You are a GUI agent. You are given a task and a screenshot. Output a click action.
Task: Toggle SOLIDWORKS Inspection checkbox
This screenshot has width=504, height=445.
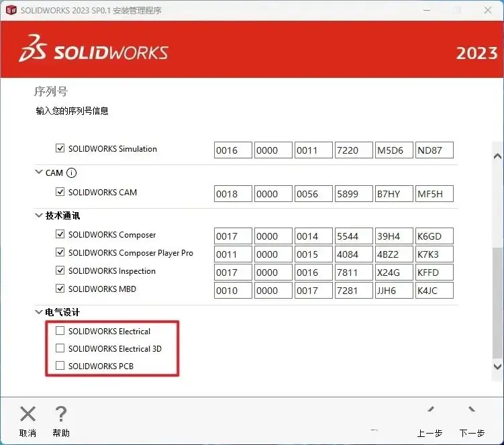[x=60, y=270]
